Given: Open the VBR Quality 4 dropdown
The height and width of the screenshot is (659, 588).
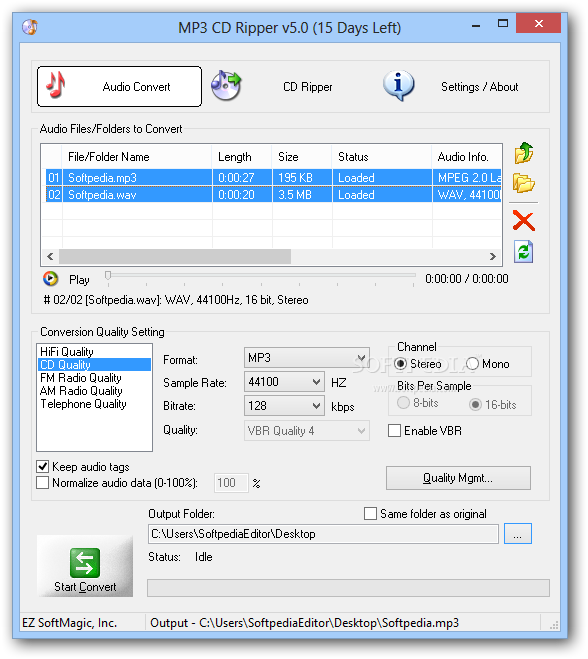Looking at the screenshot, I should pyautogui.click(x=307, y=431).
